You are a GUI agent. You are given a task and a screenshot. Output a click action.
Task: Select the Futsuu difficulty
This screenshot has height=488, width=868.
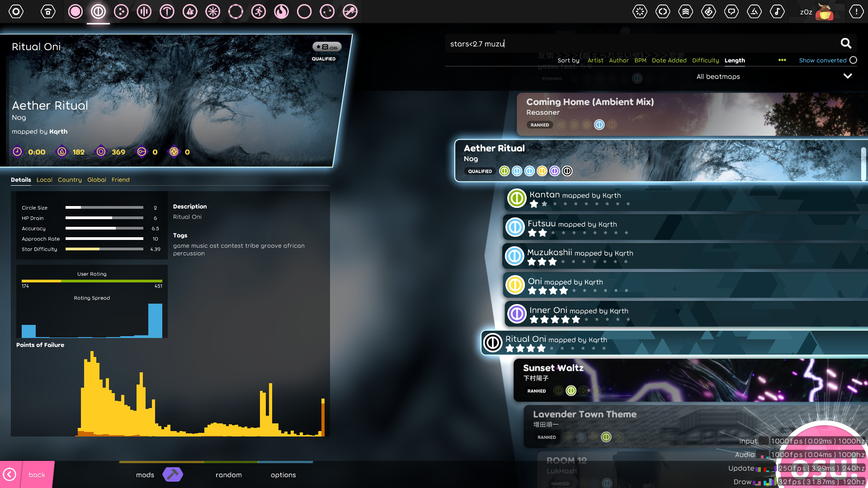(685, 227)
